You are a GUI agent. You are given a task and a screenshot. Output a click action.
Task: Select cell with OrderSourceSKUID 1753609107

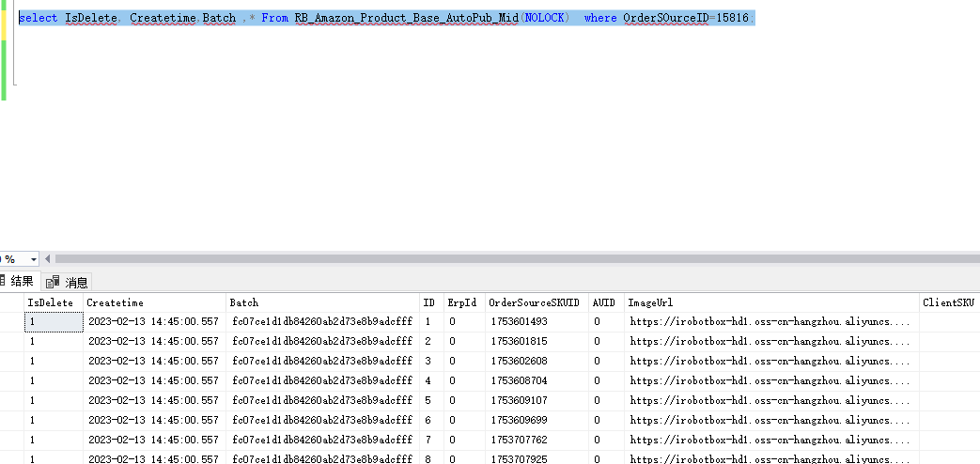point(537,401)
